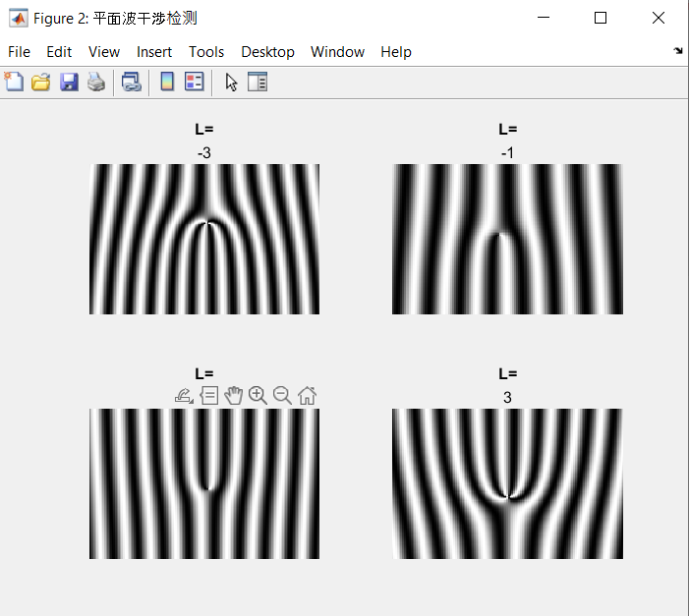Close the Figure 2 window
Viewport: 689px width, 616px height.
coord(659,18)
